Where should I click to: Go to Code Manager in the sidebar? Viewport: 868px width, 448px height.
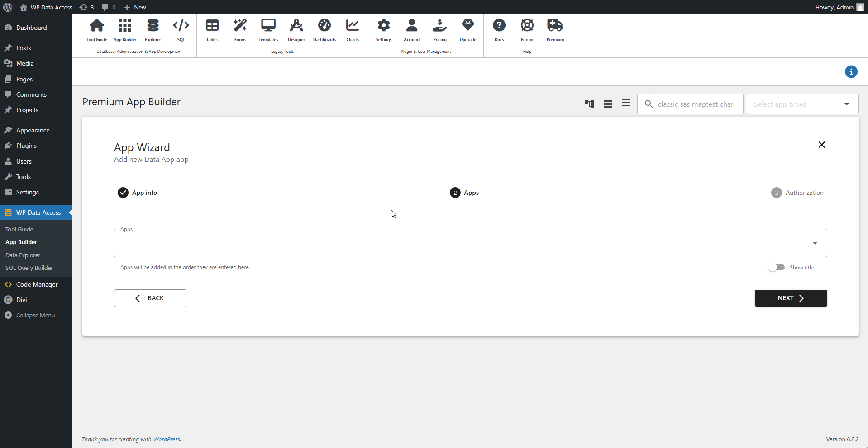[x=36, y=284]
